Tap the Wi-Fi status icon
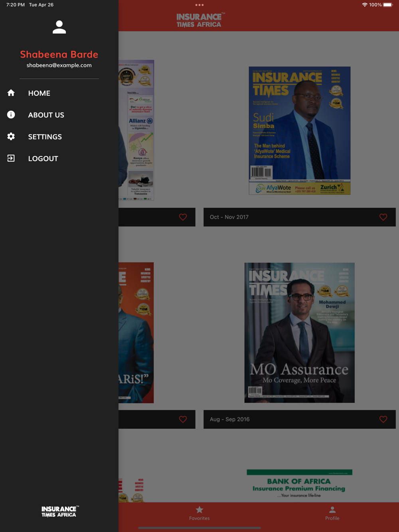Viewport: 399px width, 532px height. point(365,5)
